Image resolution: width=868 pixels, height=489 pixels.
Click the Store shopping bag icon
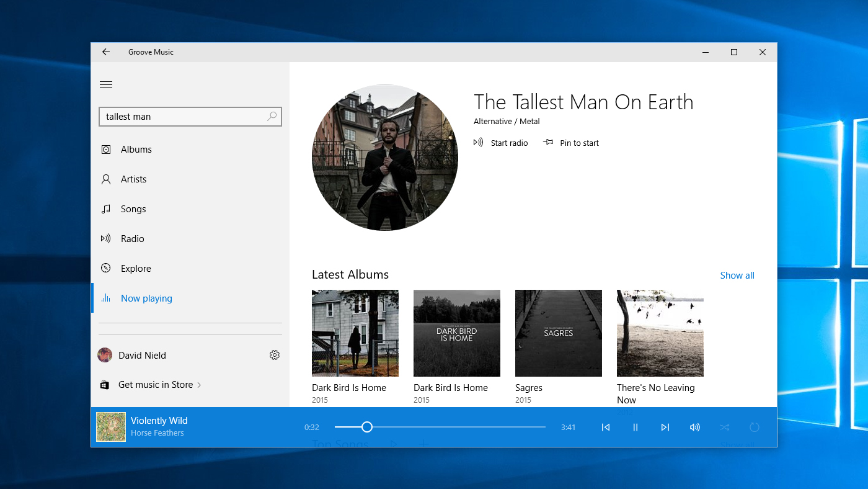[x=105, y=385]
